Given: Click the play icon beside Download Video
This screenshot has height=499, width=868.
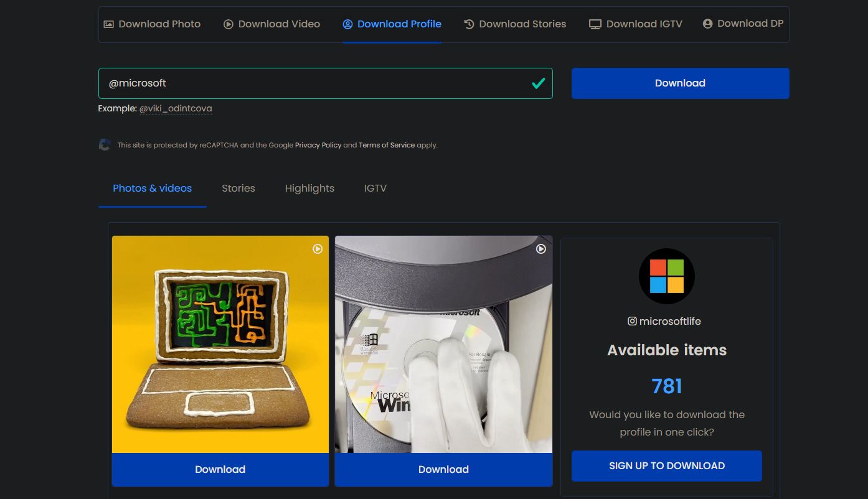Looking at the screenshot, I should (229, 24).
